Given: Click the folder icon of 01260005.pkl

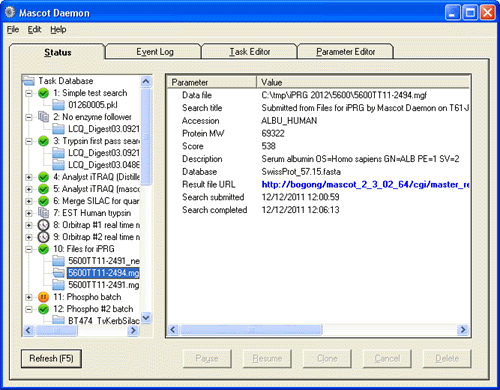Looking at the screenshot, I should tap(59, 105).
